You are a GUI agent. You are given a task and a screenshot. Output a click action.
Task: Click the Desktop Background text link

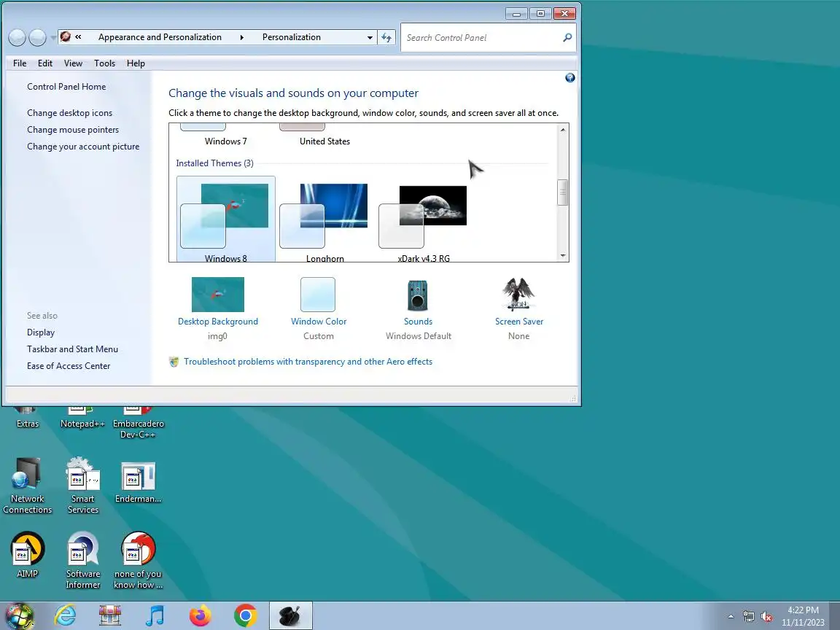coord(217,322)
